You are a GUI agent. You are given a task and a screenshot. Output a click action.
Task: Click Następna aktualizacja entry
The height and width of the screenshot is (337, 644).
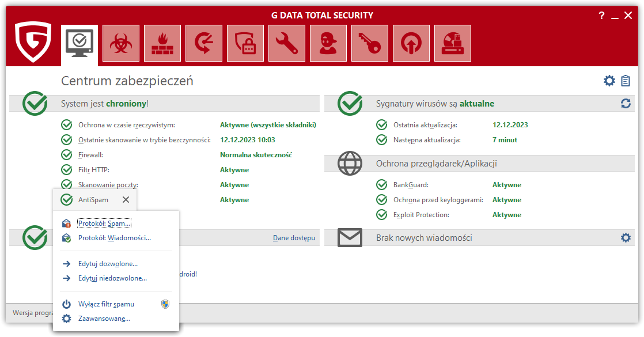[427, 140]
